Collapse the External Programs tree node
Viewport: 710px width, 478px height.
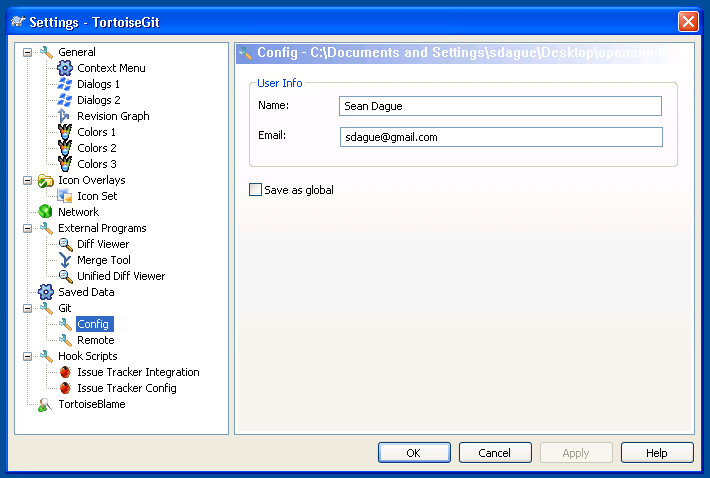coord(27,228)
